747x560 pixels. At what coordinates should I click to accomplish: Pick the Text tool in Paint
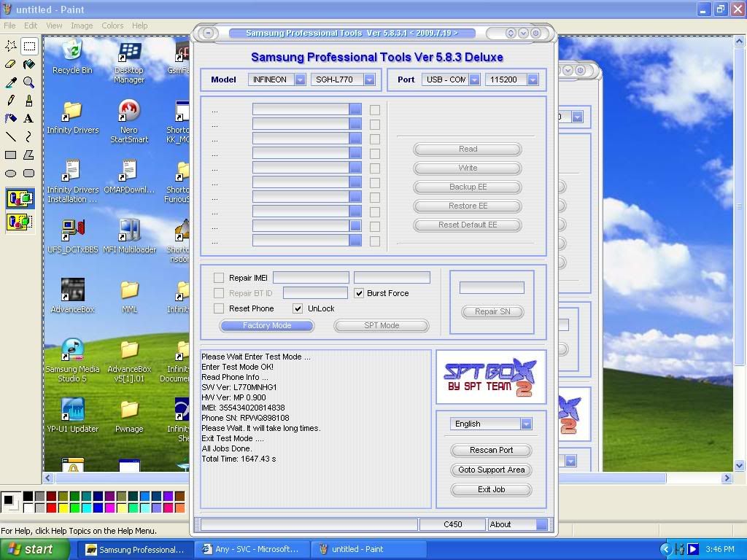(x=29, y=118)
